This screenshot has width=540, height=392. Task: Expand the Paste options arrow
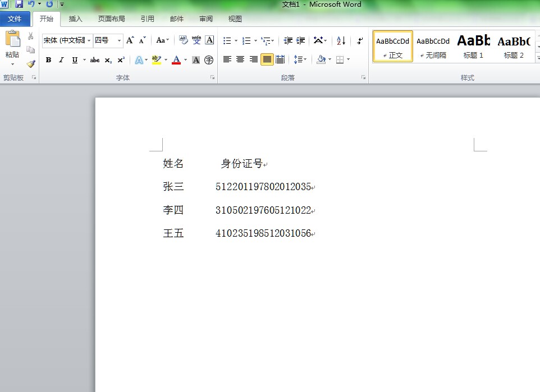pyautogui.click(x=13, y=64)
